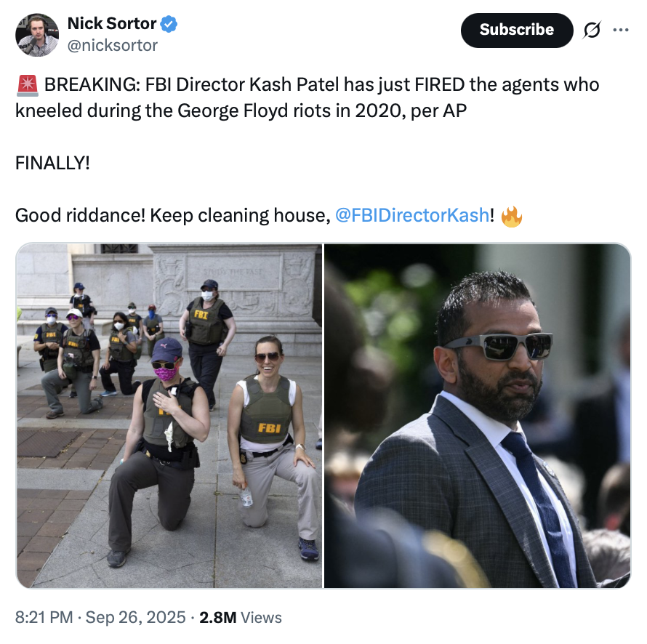Open the right photo of man in sunglasses
Image resolution: width=647 pixels, height=644 pixels.
(x=477, y=416)
